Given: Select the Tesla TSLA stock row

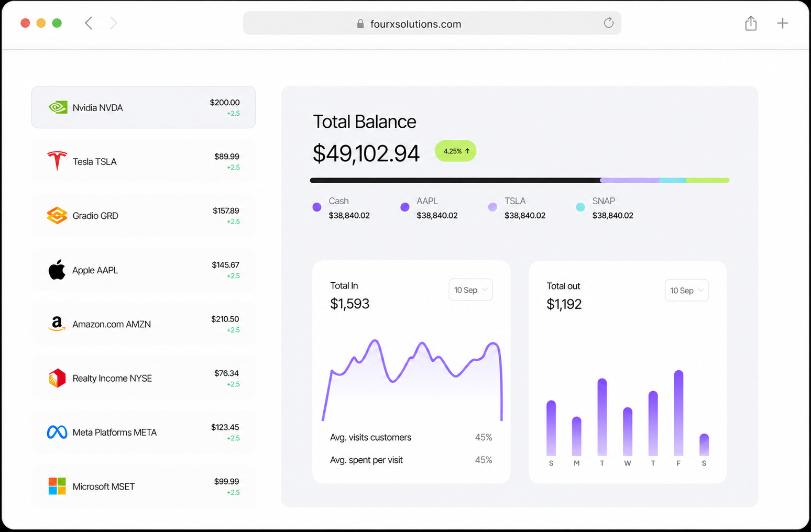Looking at the screenshot, I should [144, 161].
